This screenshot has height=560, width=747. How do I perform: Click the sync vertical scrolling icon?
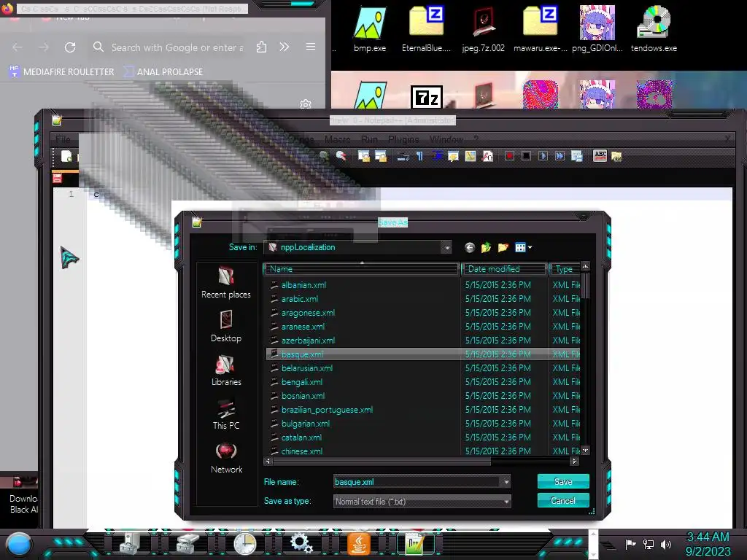(x=364, y=156)
